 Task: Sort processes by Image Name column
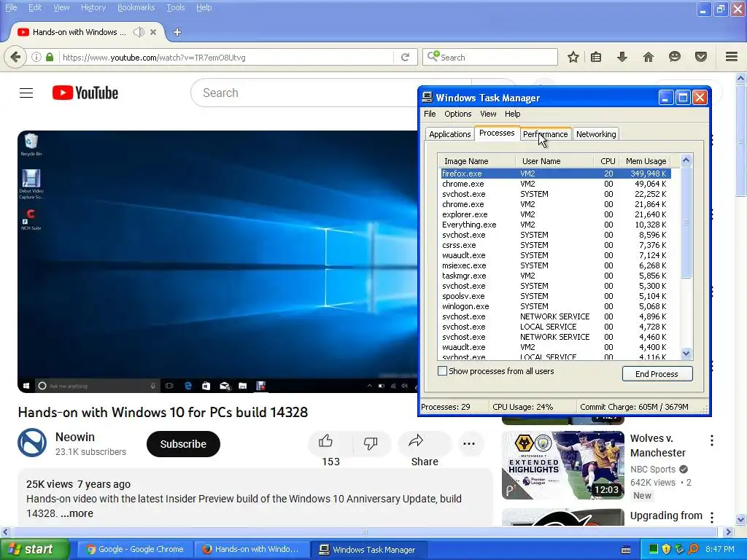coord(476,161)
